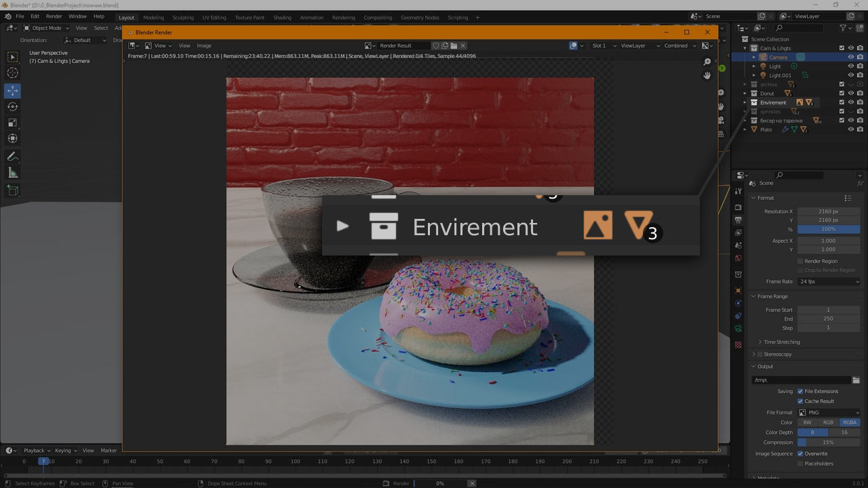Disable the Overwrite checkbox
Image resolution: width=868 pixels, height=488 pixels.
point(800,453)
